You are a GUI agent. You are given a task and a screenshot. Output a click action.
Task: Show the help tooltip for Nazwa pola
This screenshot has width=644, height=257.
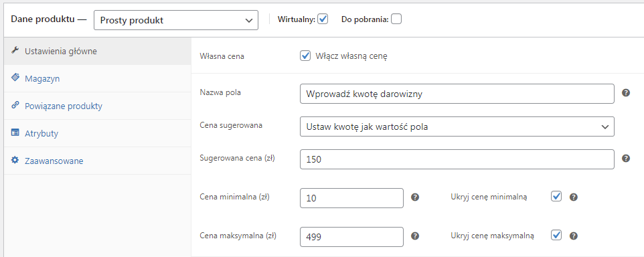coord(625,93)
